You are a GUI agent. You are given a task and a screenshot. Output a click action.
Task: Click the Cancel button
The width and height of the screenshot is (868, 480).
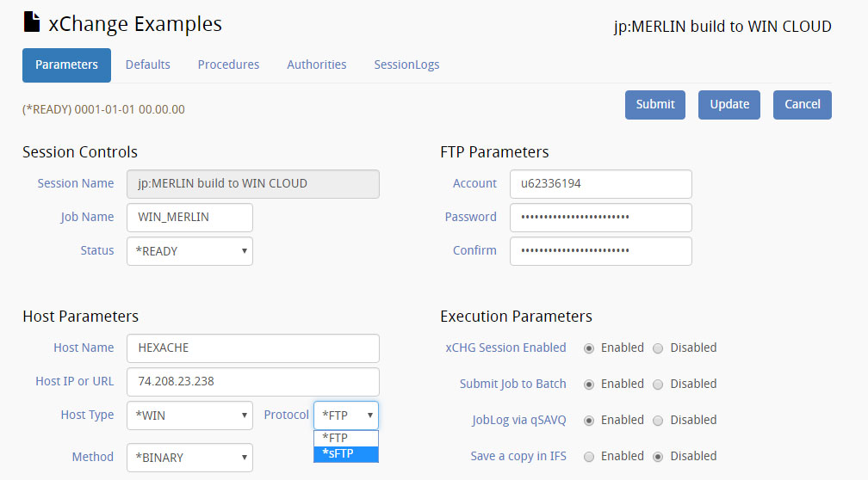[802, 104]
